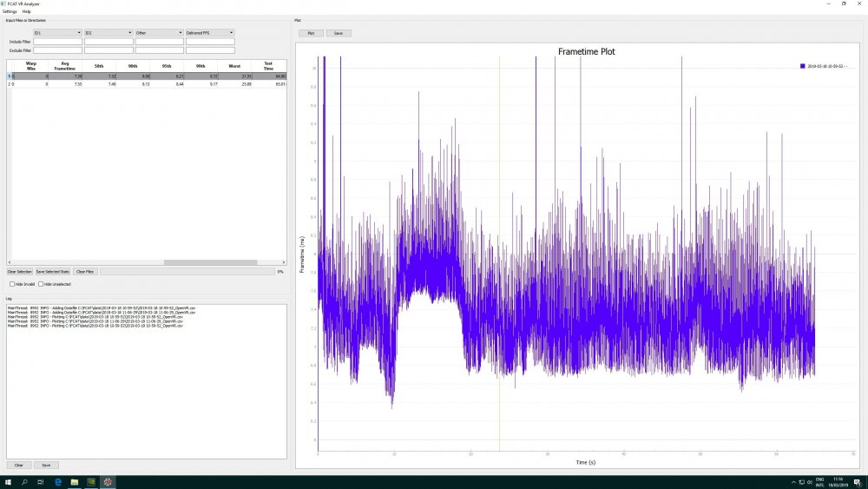This screenshot has width=868, height=489.
Task: Open the Settings menu
Action: coord(10,11)
